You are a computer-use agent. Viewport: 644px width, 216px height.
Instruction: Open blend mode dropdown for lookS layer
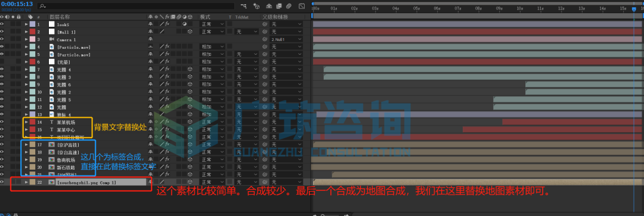[x=212, y=24]
